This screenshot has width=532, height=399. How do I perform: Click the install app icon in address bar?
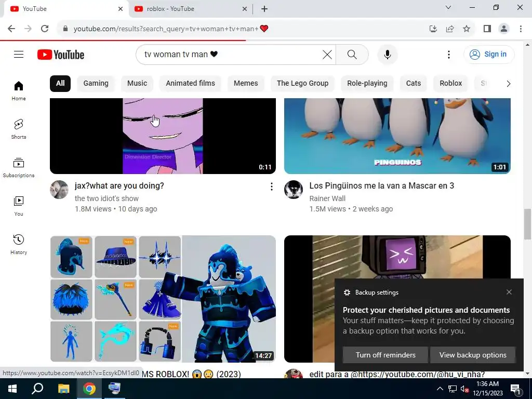click(433, 29)
